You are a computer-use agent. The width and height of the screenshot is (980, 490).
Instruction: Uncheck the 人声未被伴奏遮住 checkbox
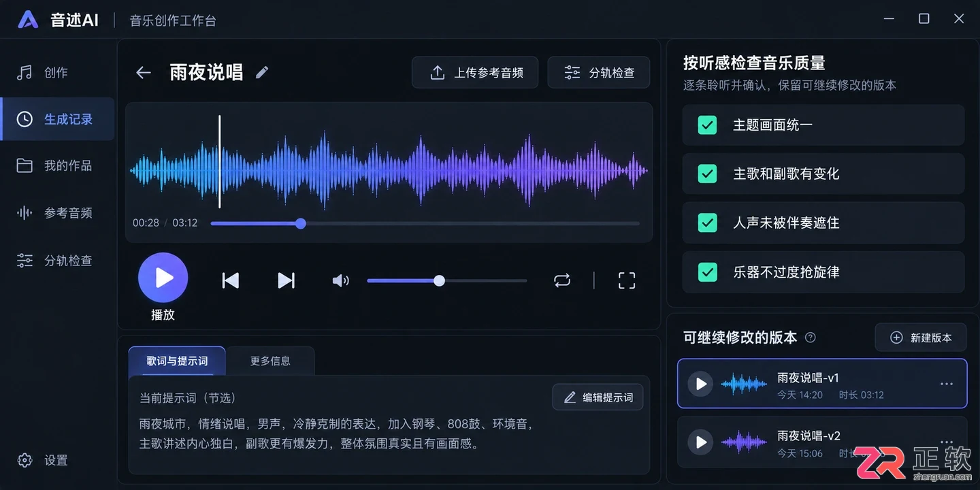pos(708,223)
